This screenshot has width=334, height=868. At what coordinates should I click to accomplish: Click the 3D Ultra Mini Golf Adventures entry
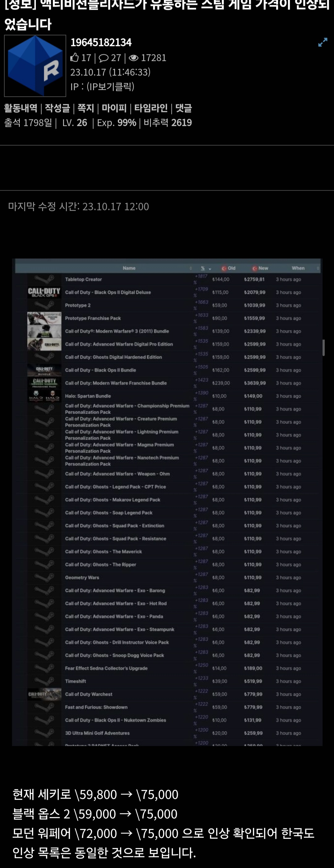(97, 733)
